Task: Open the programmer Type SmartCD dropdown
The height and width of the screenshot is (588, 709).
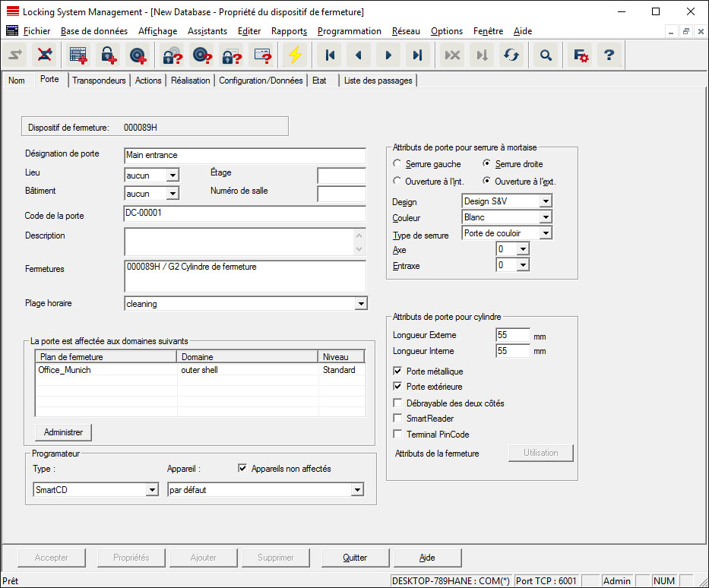Action: tap(151, 490)
